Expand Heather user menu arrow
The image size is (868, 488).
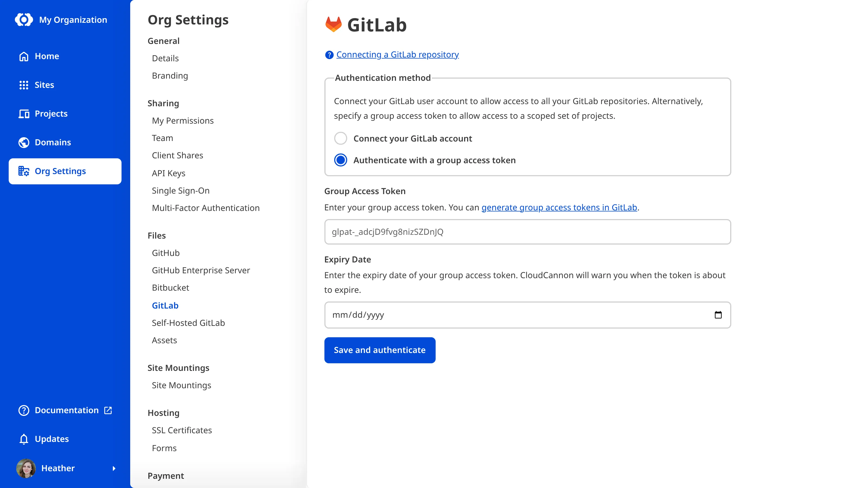[x=114, y=468]
